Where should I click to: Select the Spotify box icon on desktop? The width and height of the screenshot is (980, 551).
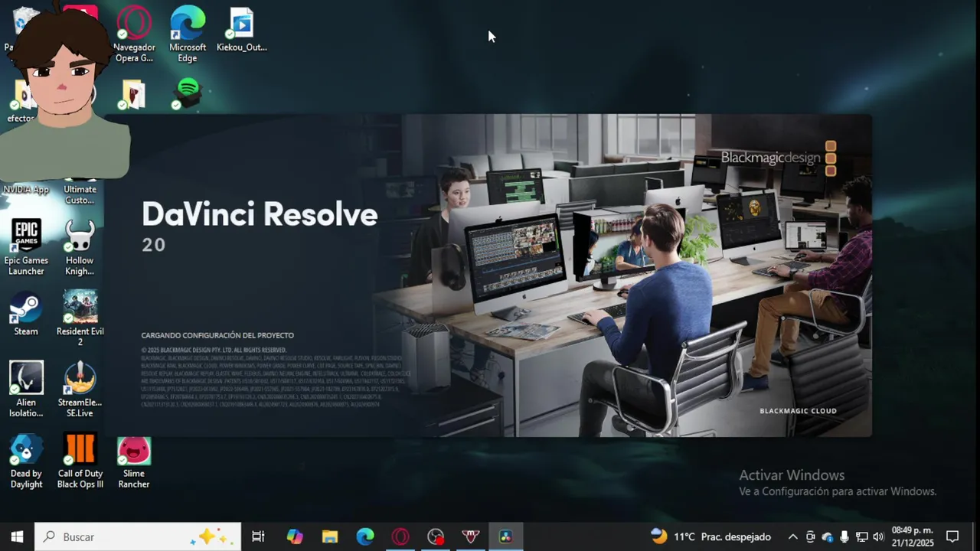pos(187,94)
